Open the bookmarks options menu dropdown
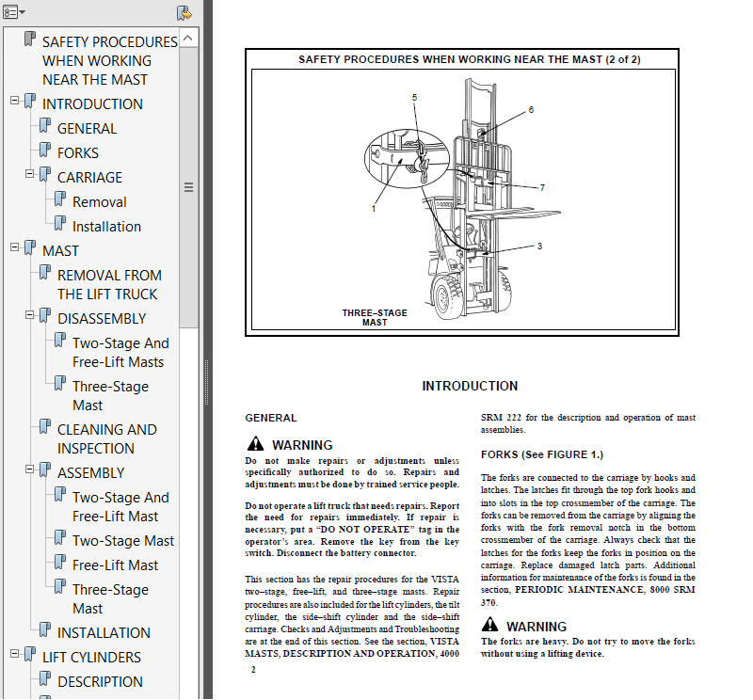Image resolution: width=753 pixels, height=700 pixels. (14, 12)
